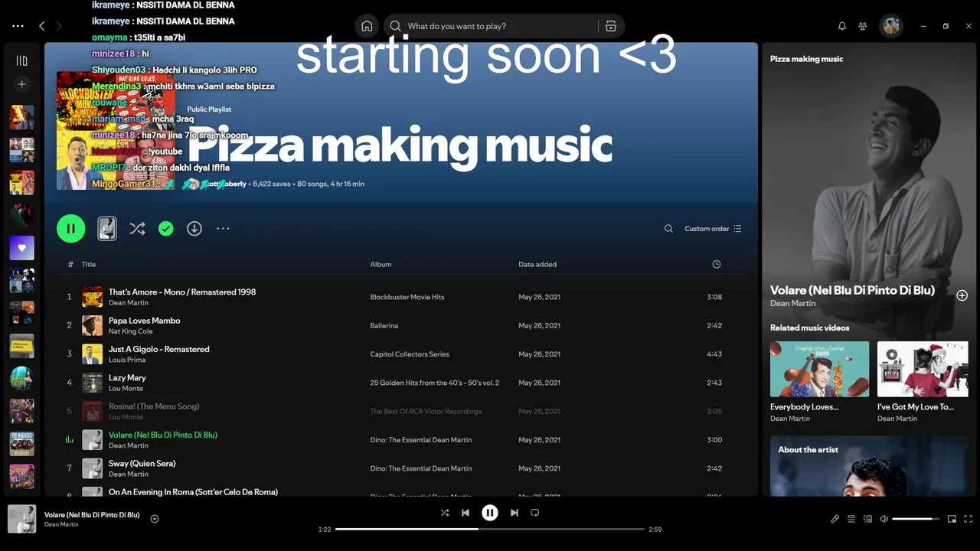Mute using the volume speaker icon
Image resolution: width=980 pixels, height=551 pixels.
884,519
